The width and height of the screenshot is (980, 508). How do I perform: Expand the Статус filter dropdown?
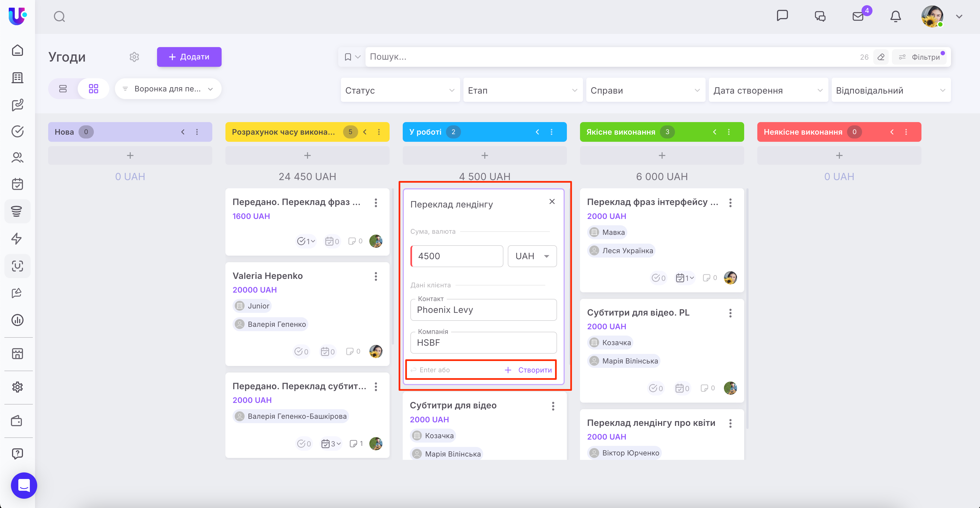(400, 90)
